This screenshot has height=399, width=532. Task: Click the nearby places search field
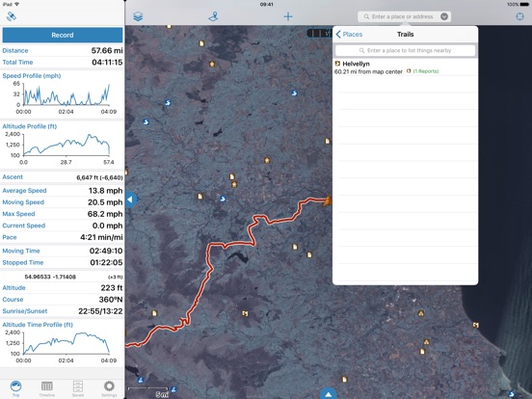click(x=405, y=50)
